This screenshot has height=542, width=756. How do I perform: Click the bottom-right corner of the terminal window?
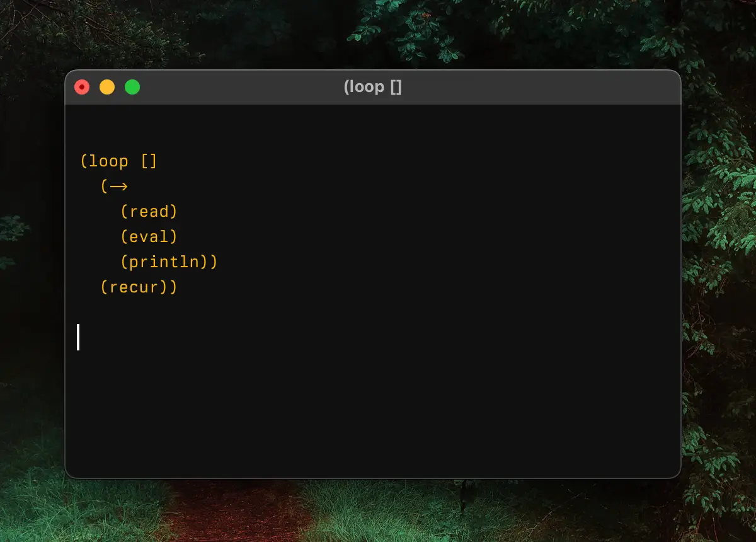click(677, 475)
